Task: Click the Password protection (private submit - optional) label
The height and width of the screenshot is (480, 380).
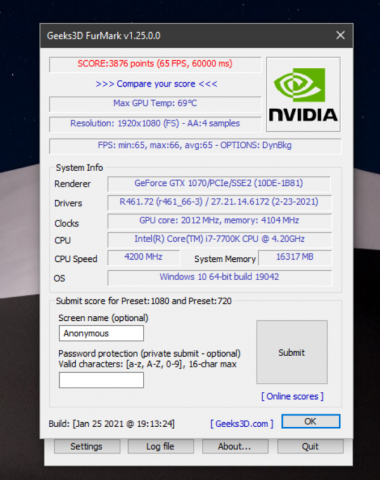Action: [149, 353]
